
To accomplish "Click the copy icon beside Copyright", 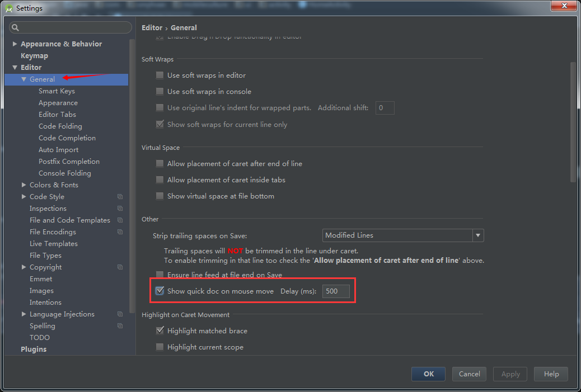I will (120, 267).
